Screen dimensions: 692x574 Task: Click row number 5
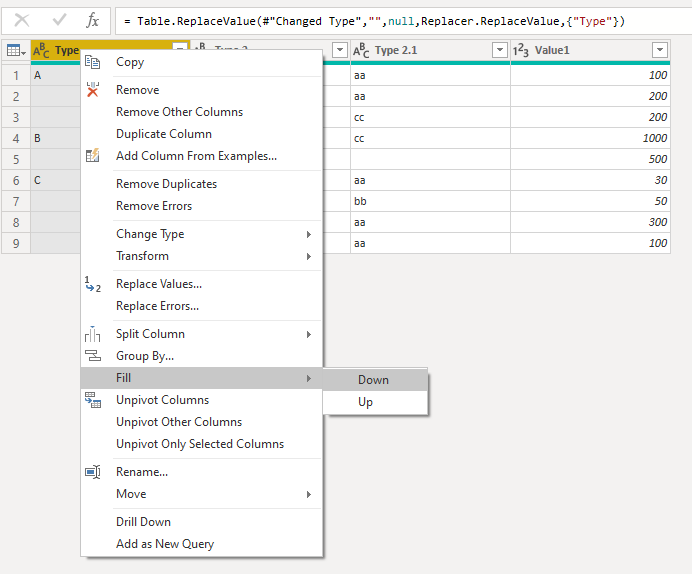pos(16,159)
